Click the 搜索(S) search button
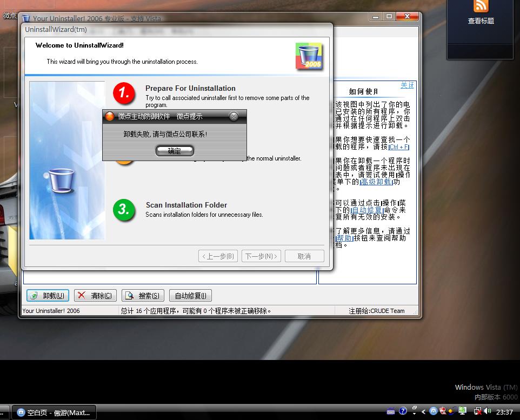520x420 pixels. 143,296
